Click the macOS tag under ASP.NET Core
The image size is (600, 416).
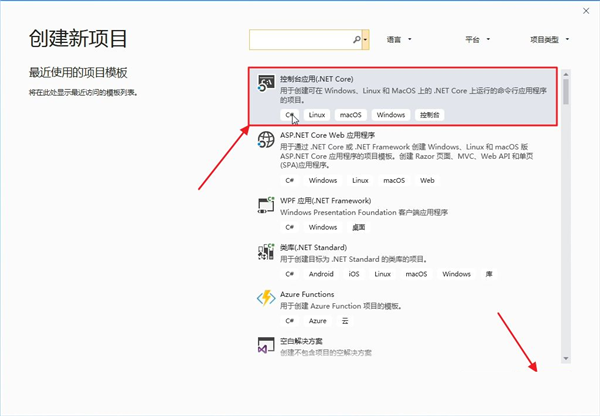point(394,180)
